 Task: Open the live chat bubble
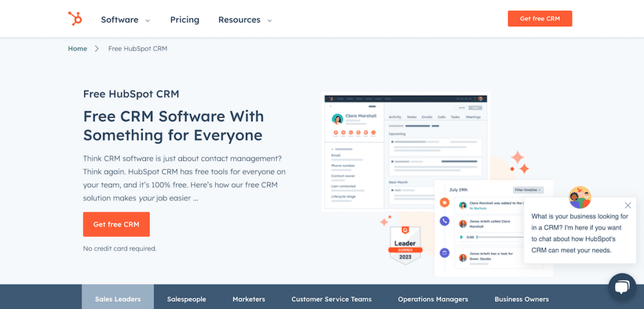(622, 287)
